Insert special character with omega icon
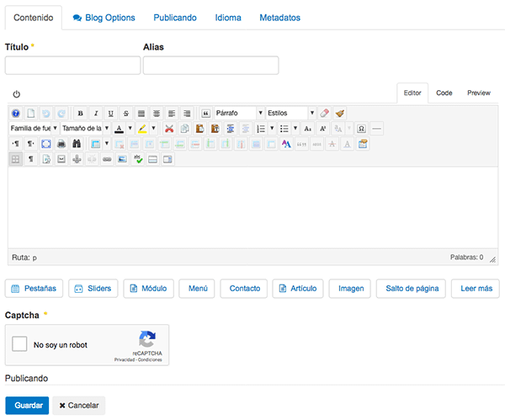The height and width of the screenshot is (420, 505). [361, 129]
